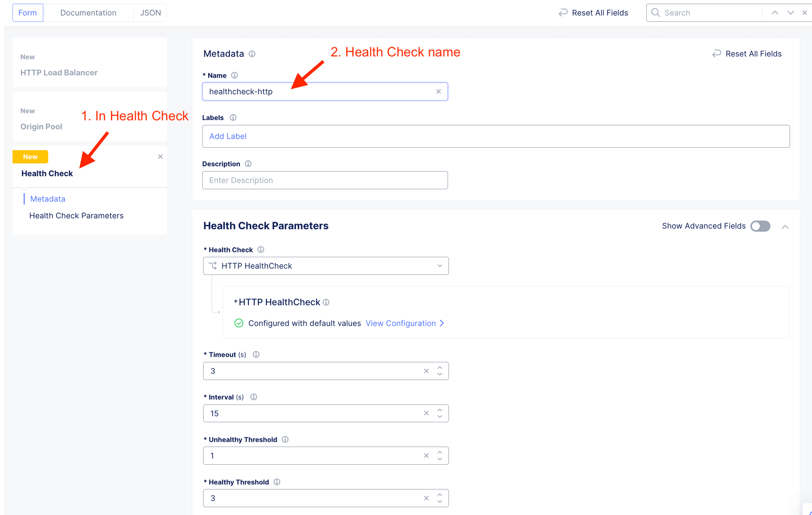812x515 pixels.
Task: Click the info icon beside Name label
Action: [234, 75]
